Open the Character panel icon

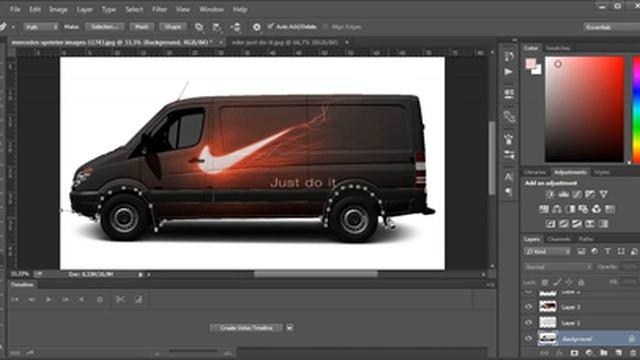pyautogui.click(x=509, y=177)
